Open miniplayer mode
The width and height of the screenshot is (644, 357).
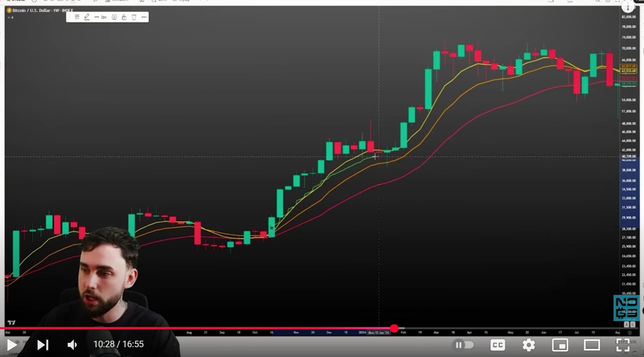pyautogui.click(x=560, y=344)
